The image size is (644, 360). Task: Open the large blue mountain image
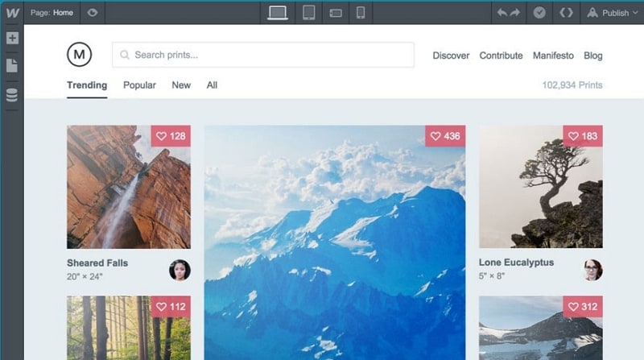point(335,242)
